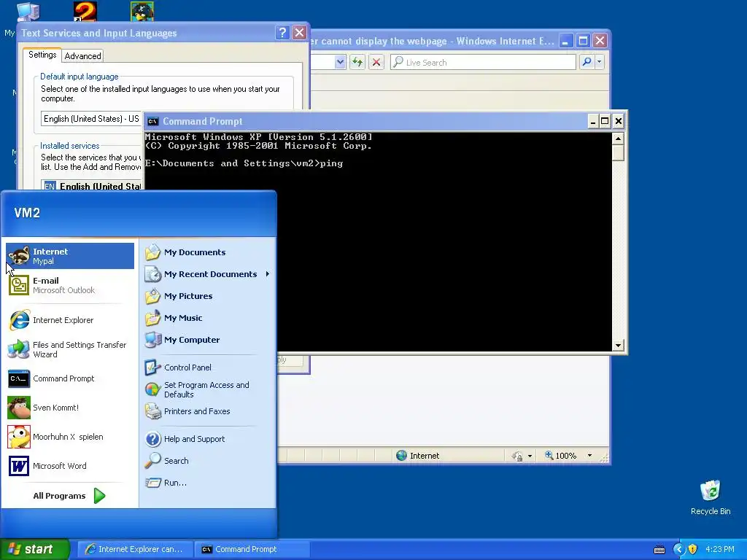Open Internet Explorer address bar dropdown
Image resolution: width=747 pixels, height=560 pixels.
(x=340, y=62)
